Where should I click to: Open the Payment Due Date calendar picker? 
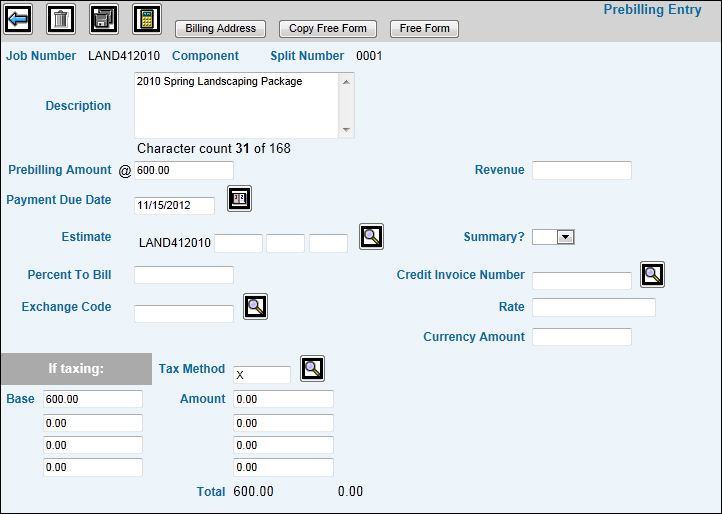click(239, 199)
